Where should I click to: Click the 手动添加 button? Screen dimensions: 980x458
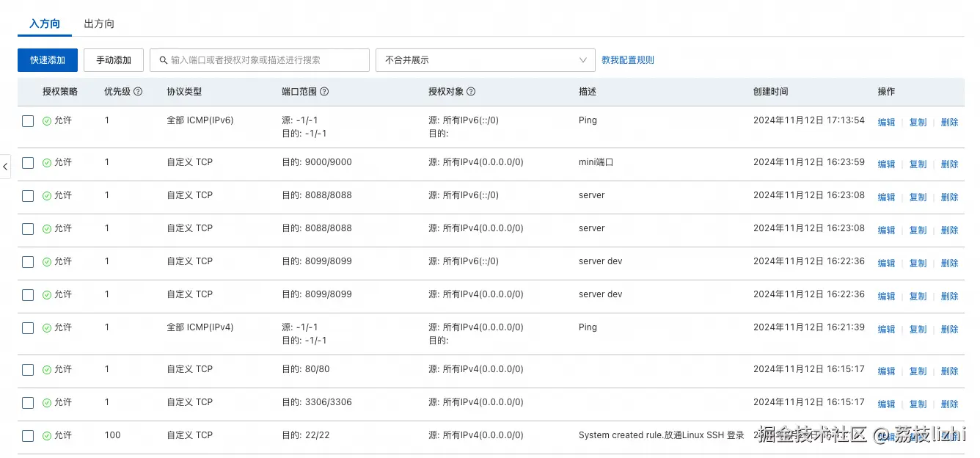tap(114, 60)
